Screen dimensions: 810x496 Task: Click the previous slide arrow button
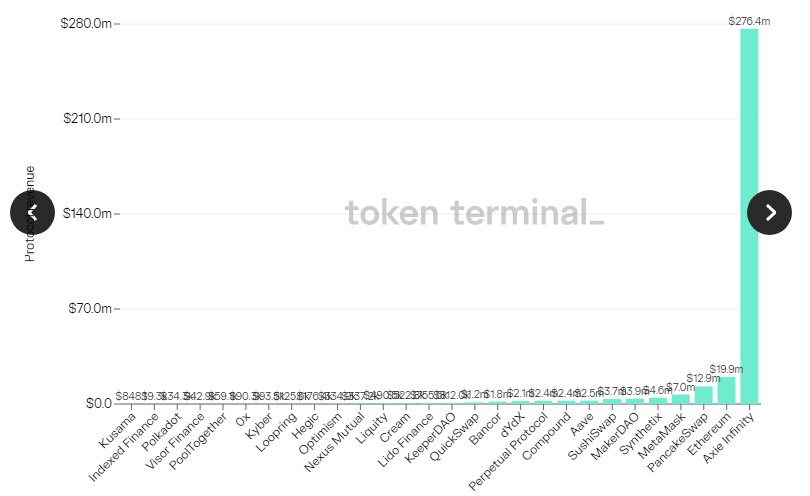click(32, 212)
